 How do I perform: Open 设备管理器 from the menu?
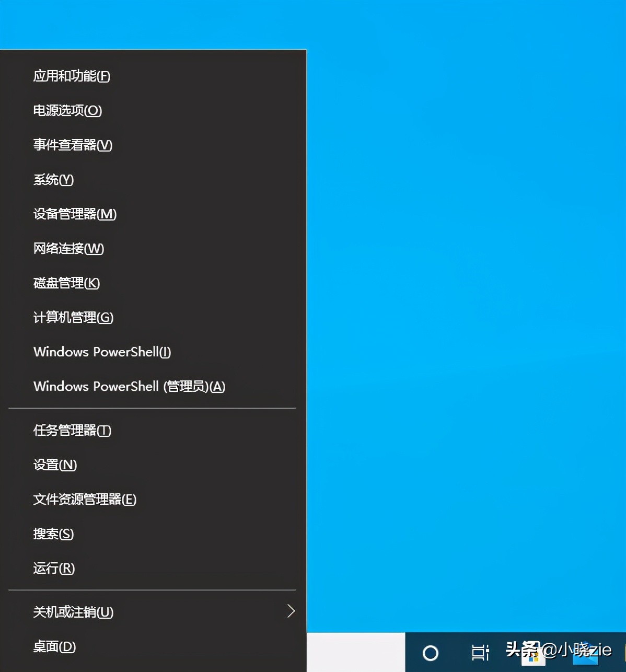[74, 214]
